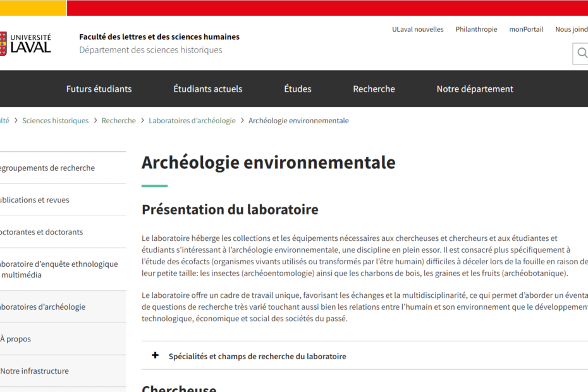
Task: Navigate to Sciences historiques via breadcrumb
Action: click(55, 120)
